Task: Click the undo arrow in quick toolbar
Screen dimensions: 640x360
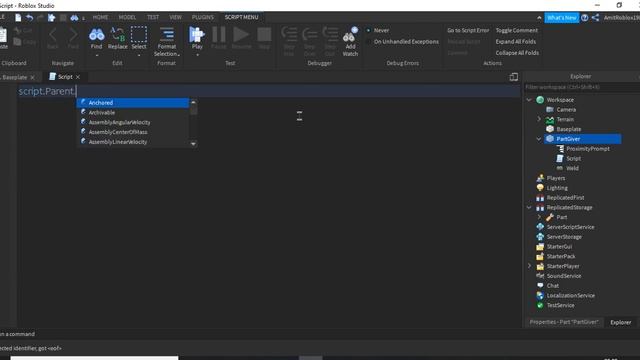Action: click(29, 18)
